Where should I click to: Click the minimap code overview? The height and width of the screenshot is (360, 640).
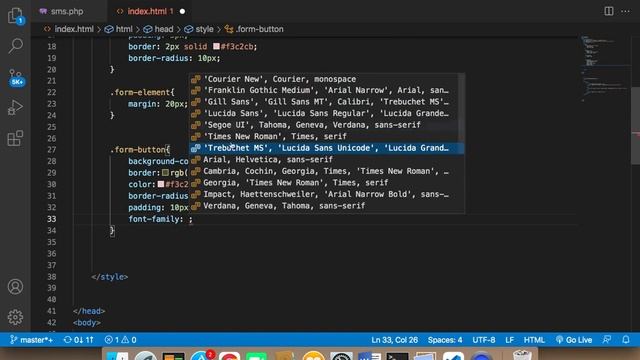[x=605, y=69]
